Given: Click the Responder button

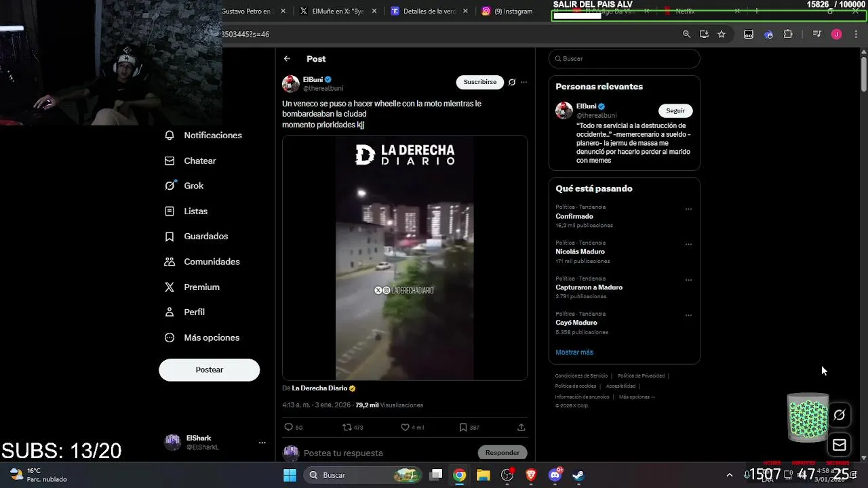Looking at the screenshot, I should (x=502, y=453).
